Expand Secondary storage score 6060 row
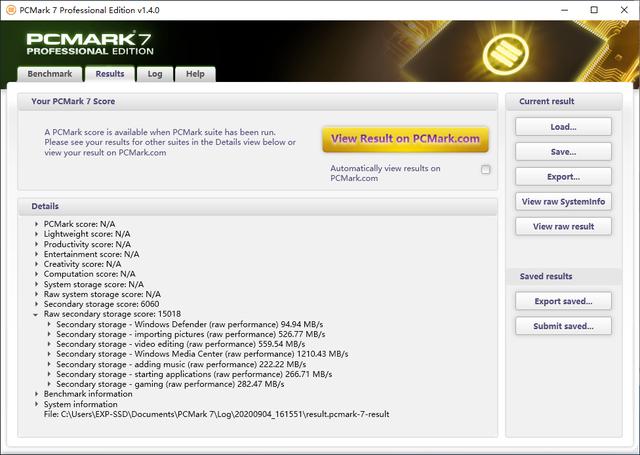The height and width of the screenshot is (455, 640). (36, 304)
